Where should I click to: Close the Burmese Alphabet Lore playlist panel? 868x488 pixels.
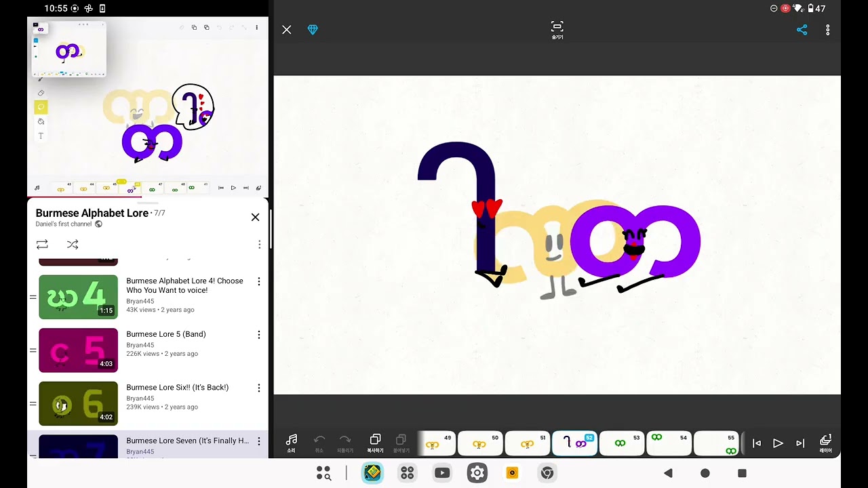(x=255, y=217)
